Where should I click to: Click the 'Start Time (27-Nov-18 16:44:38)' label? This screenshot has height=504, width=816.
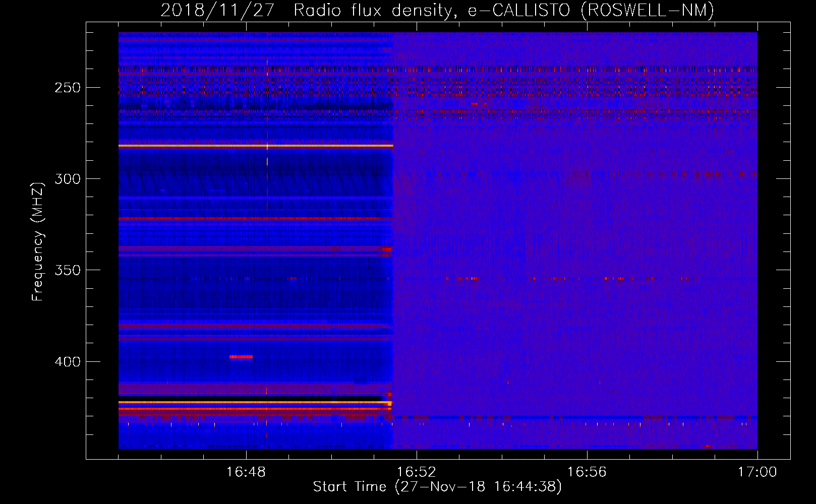tap(437, 487)
